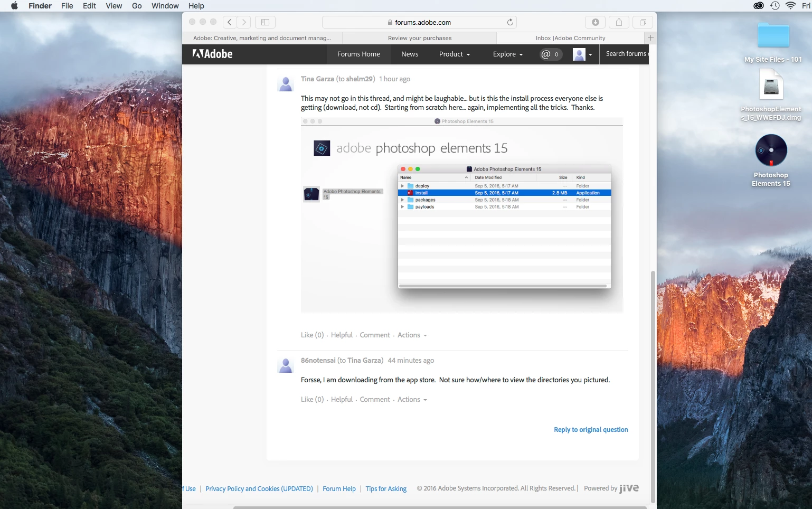Click the embedded Photoshop Elements installer screenshot
The image size is (812, 509).
[x=462, y=215]
